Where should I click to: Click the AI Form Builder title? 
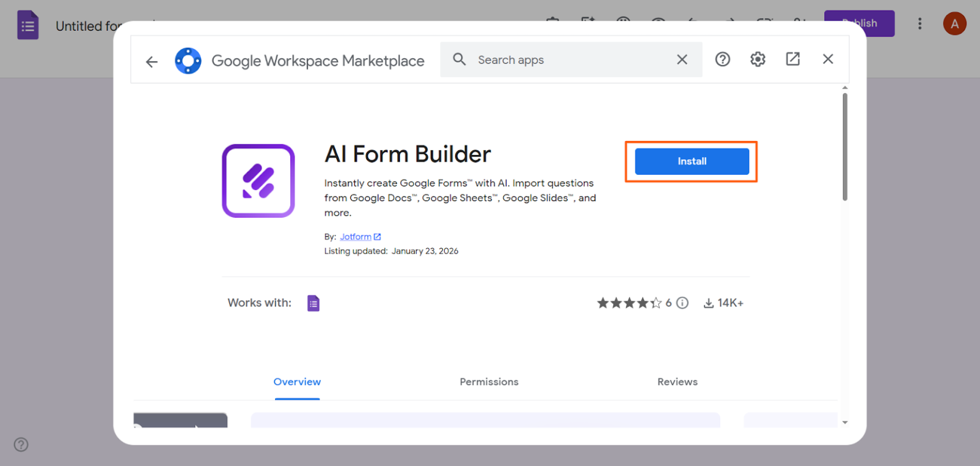(x=408, y=154)
